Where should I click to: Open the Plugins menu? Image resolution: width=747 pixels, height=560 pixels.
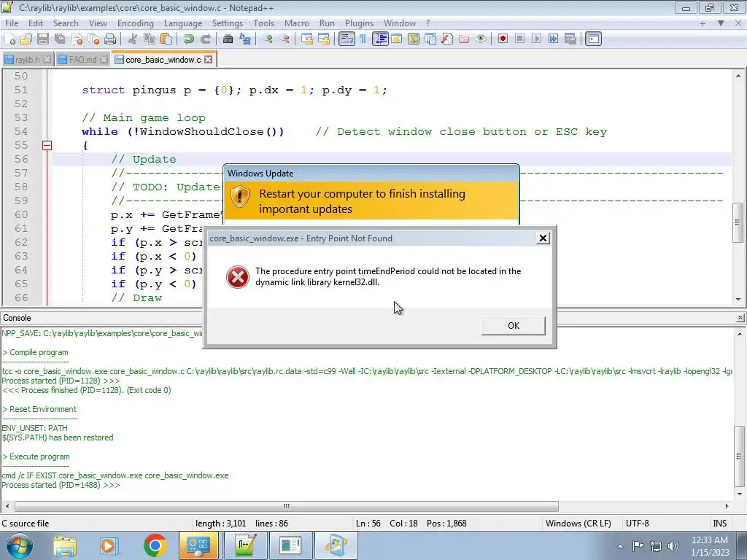point(359,23)
